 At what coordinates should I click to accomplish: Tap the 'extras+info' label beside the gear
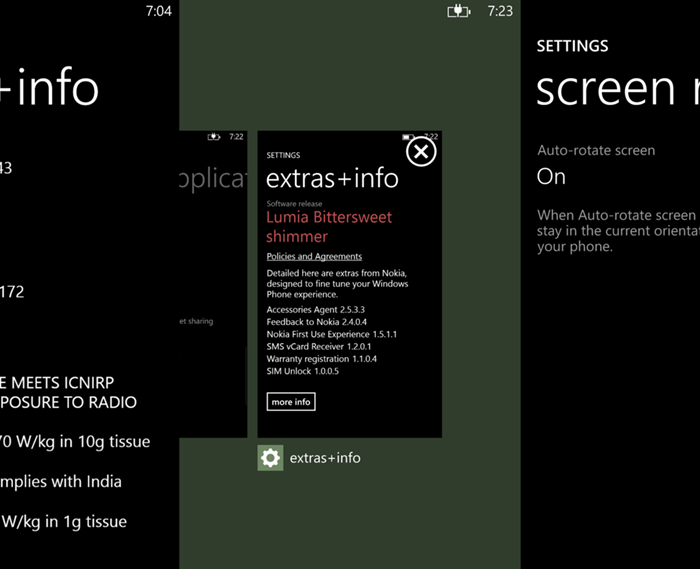click(325, 458)
